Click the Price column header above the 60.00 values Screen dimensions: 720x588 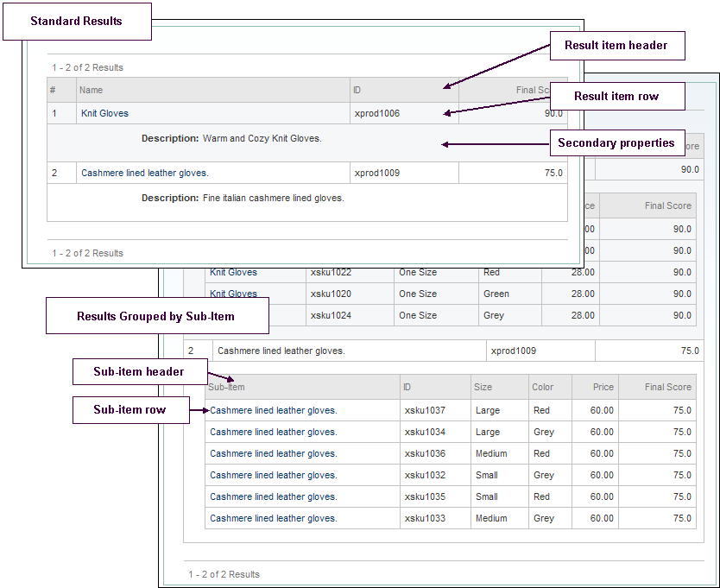click(595, 388)
